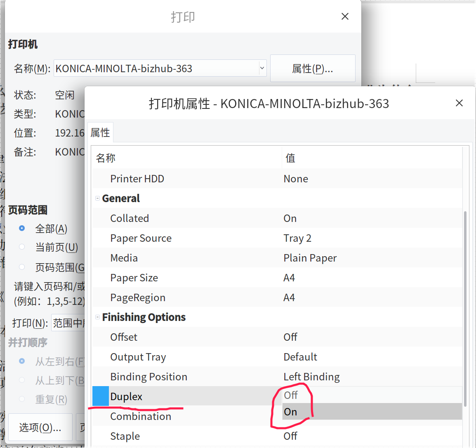Choose Off in Duplex dropdown list
Image resolution: width=476 pixels, height=448 pixels.
point(372,395)
